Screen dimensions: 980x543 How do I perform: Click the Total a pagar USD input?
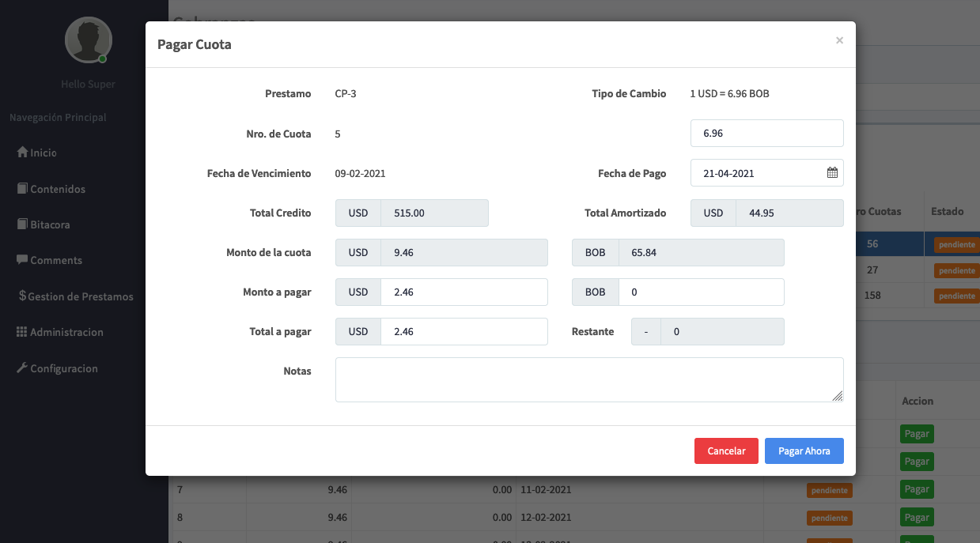[463, 332]
